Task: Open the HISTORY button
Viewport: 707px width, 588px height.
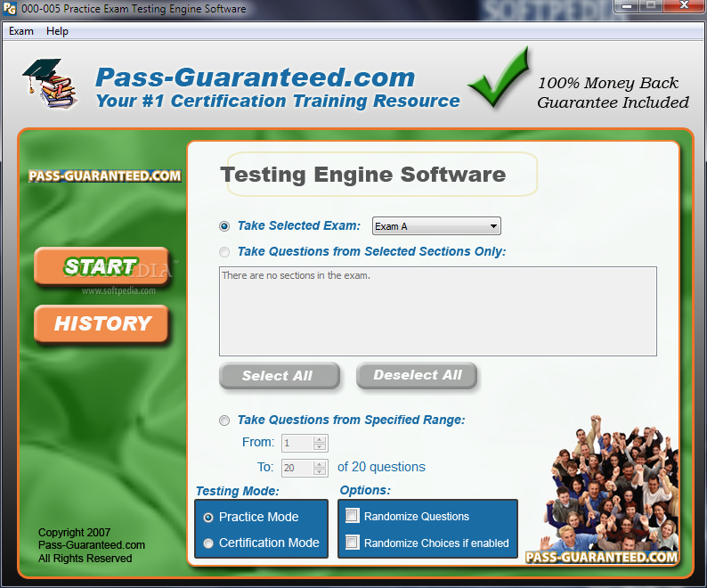Action: coord(102,323)
